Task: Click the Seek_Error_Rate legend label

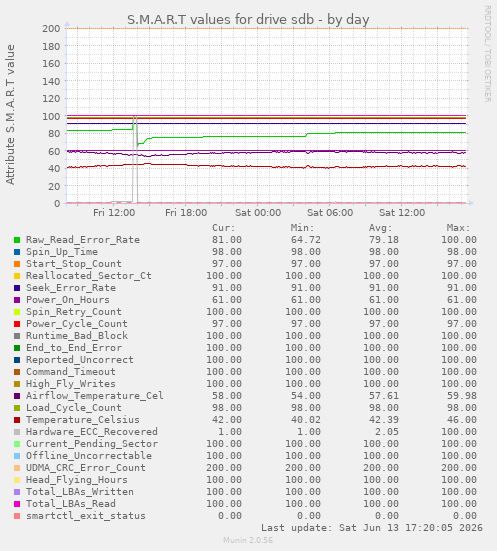Action: 71,288
